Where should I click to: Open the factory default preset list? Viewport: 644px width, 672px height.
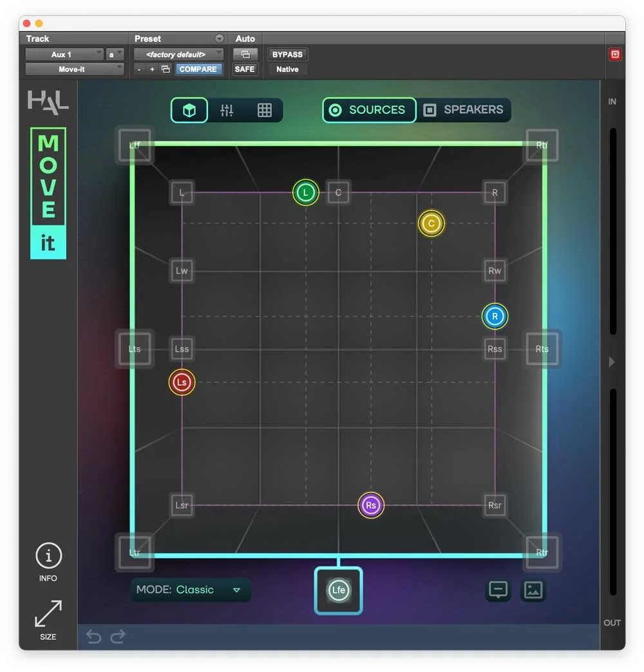[178, 55]
